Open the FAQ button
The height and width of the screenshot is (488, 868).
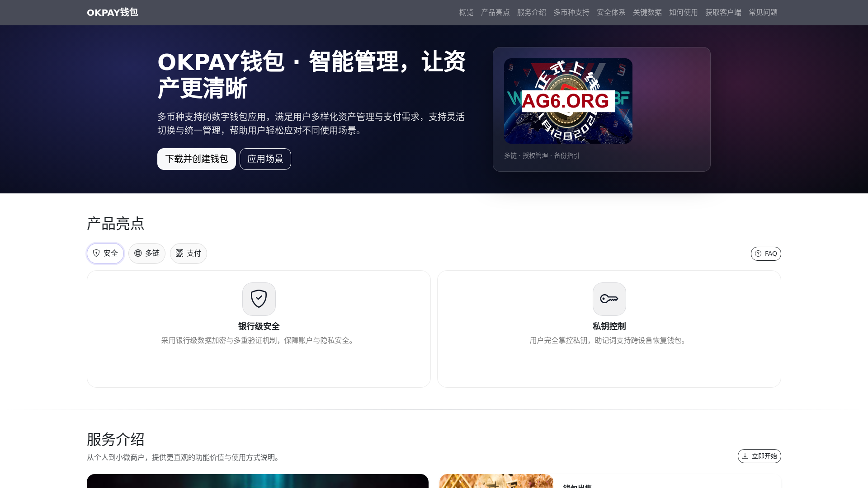[x=766, y=253]
